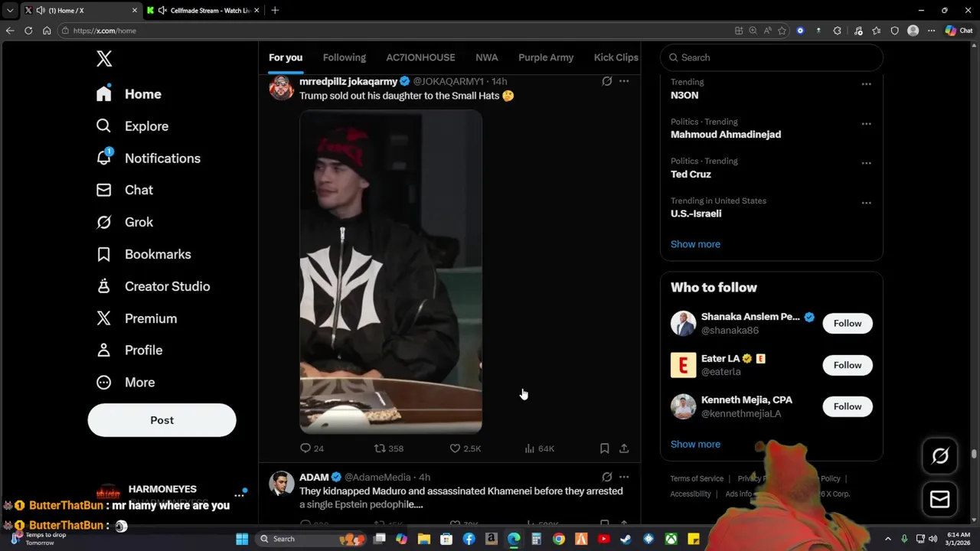Open more options for Ted Cruz trend
This screenshot has width=980, height=551.
866,163
